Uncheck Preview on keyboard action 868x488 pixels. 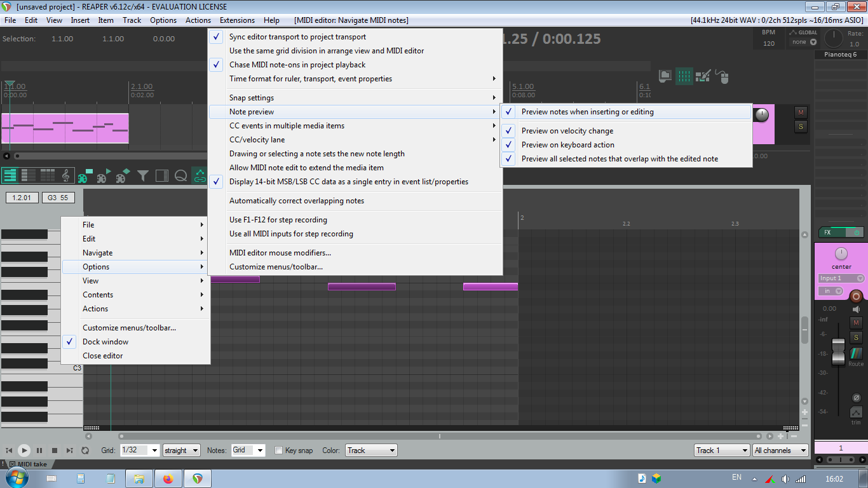pyautogui.click(x=626, y=145)
